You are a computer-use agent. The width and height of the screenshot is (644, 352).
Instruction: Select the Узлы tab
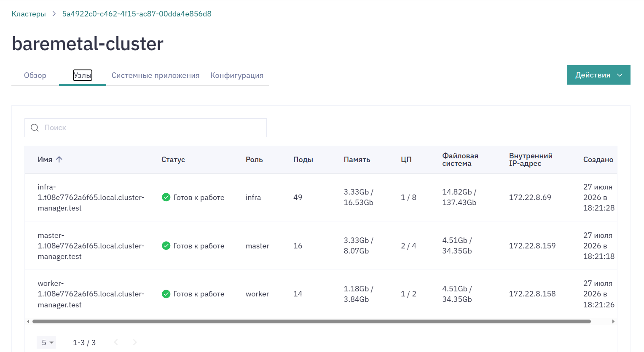(83, 75)
